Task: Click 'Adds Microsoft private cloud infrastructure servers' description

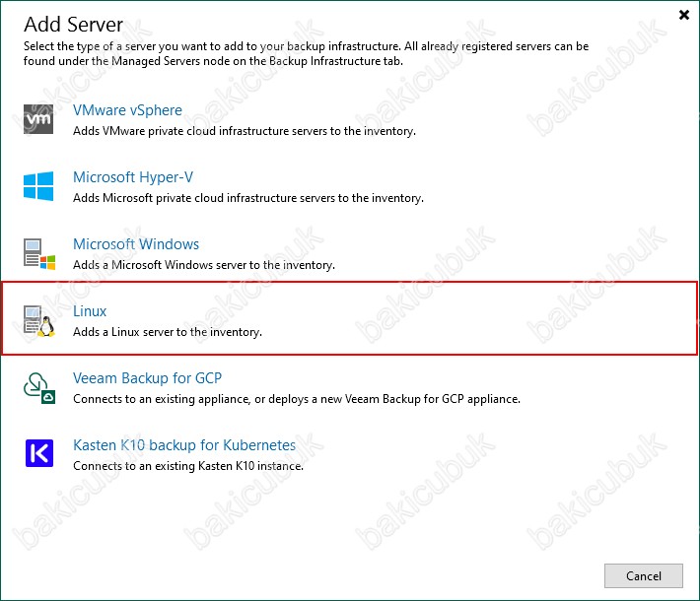Action: [x=248, y=198]
